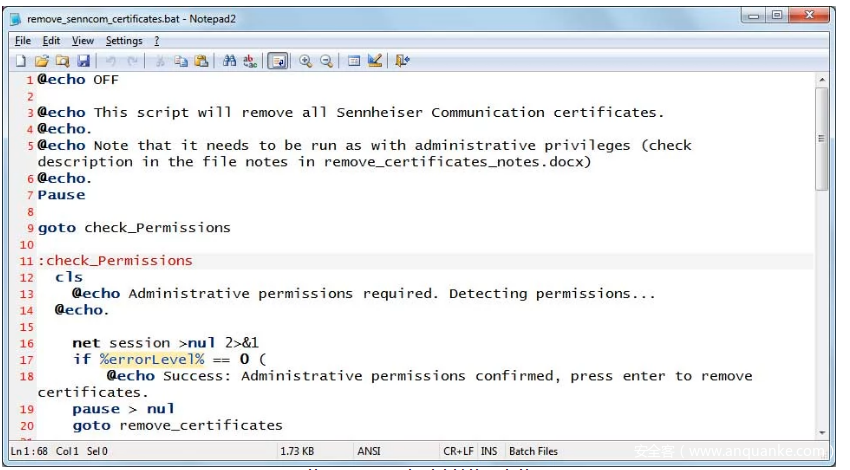Open Find with the binoculars icon
The height and width of the screenshot is (470, 850).
tap(229, 61)
